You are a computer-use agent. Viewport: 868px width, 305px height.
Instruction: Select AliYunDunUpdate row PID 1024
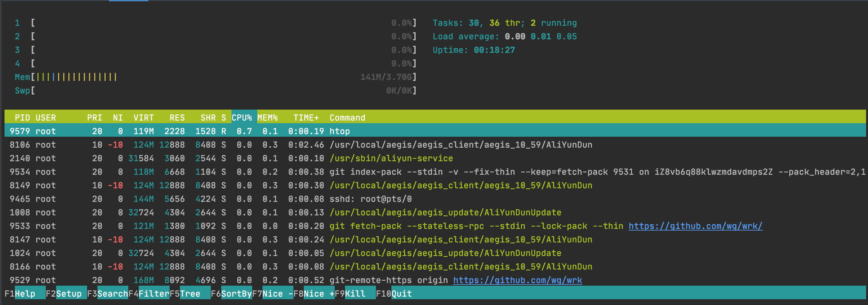(x=435, y=253)
